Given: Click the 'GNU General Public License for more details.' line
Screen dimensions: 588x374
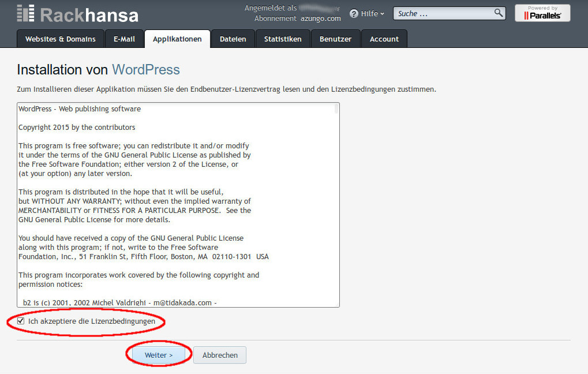Looking at the screenshot, I should (94, 220).
